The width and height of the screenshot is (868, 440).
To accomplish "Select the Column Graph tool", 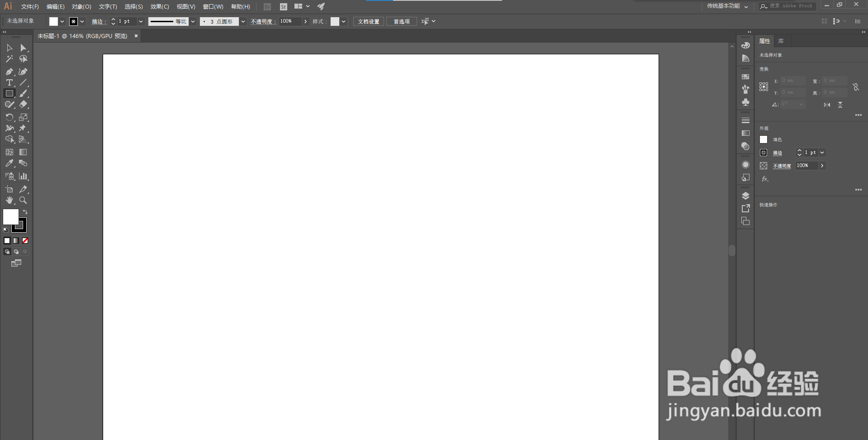I will pos(24,176).
